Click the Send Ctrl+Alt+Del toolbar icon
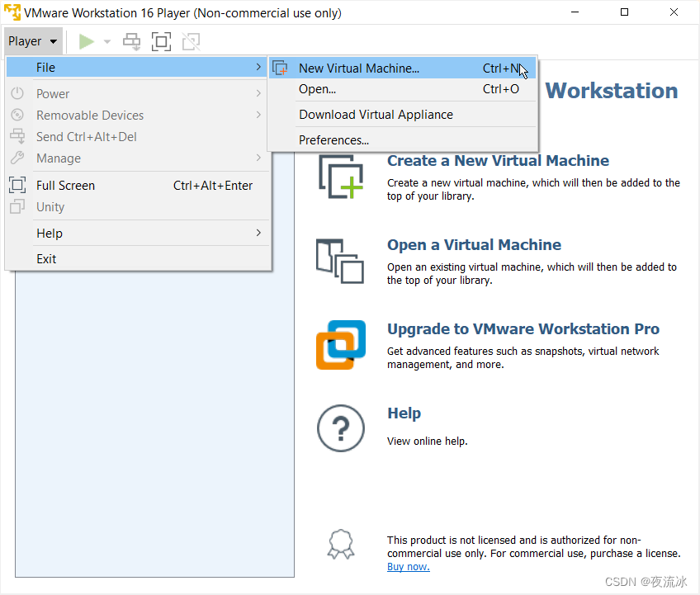The image size is (700, 595). click(x=132, y=41)
